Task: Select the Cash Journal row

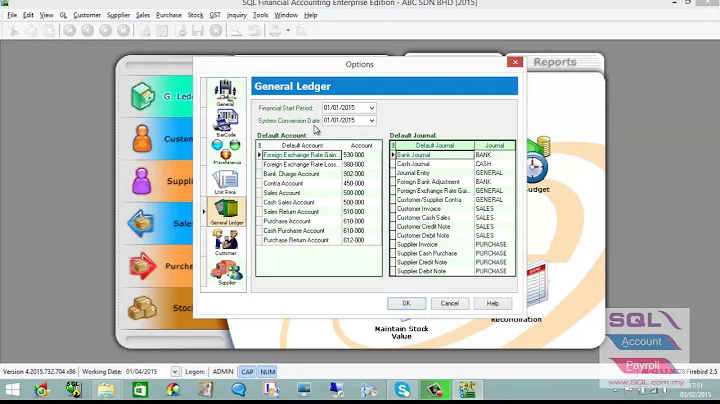Action: pos(453,164)
